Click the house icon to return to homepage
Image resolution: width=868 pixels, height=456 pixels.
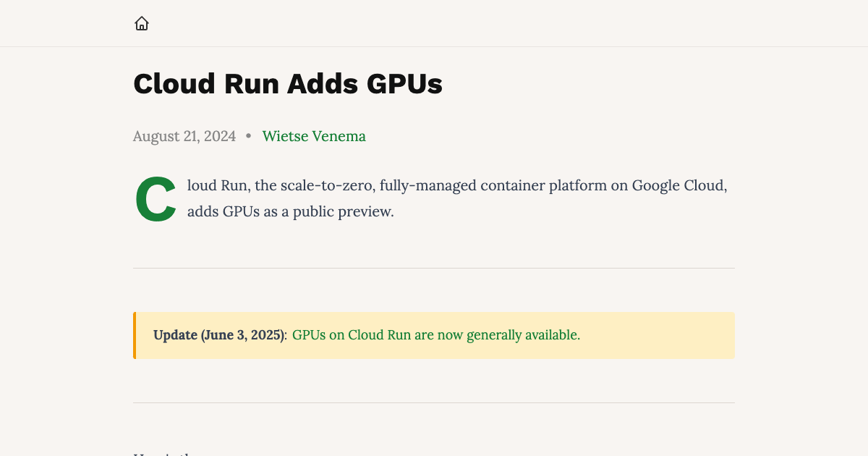click(x=142, y=22)
